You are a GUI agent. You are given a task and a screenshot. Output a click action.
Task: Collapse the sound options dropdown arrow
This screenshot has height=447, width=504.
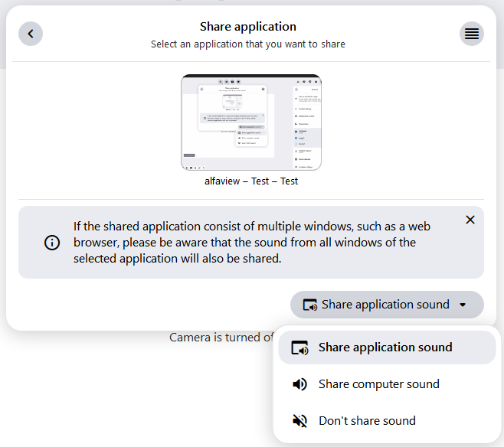463,305
